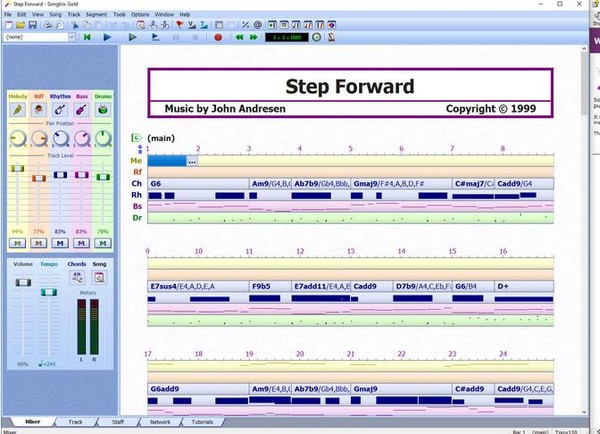The height and width of the screenshot is (434, 600).
Task: Click the Save icon in toolbar
Action: pyautogui.click(x=33, y=25)
